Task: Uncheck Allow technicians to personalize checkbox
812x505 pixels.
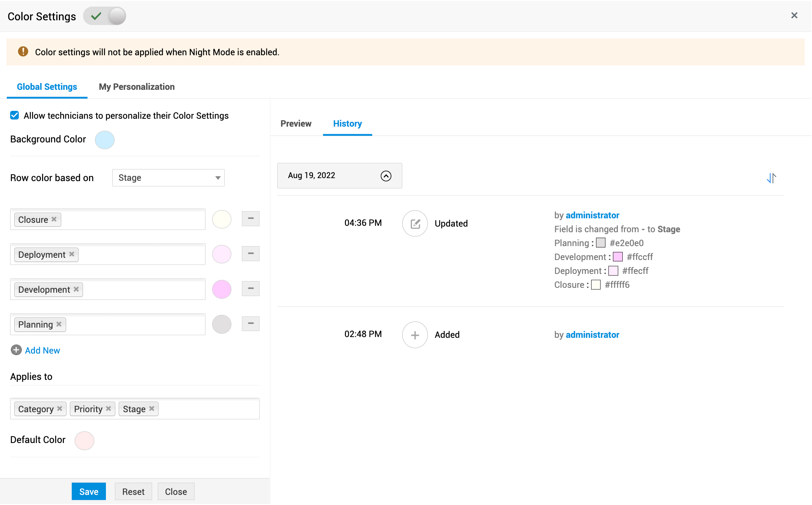Action: coord(15,115)
